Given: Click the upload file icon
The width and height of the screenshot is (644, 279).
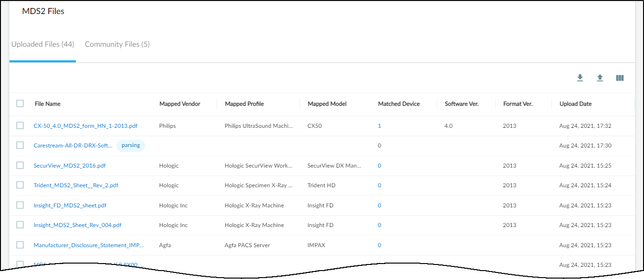Looking at the screenshot, I should 600,78.
